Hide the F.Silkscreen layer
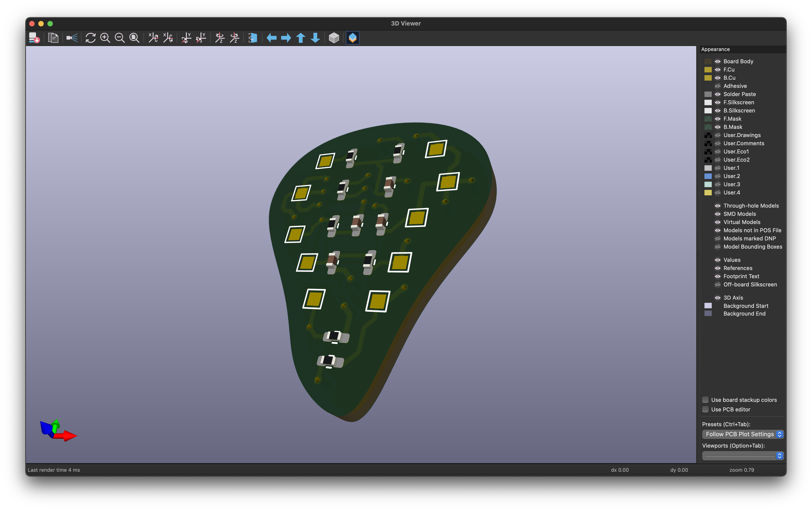This screenshot has height=510, width=812. (x=718, y=102)
